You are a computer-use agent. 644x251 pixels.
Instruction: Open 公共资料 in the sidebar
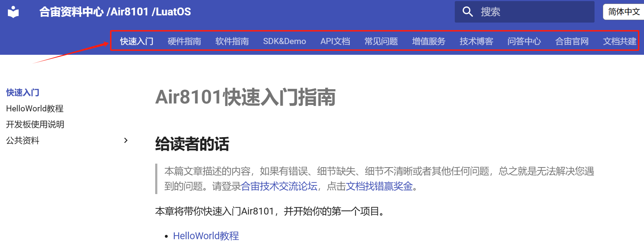(23, 140)
